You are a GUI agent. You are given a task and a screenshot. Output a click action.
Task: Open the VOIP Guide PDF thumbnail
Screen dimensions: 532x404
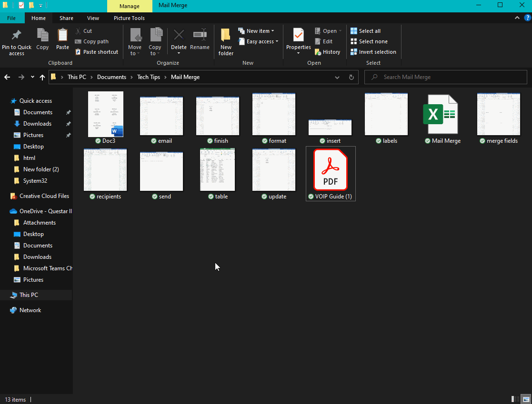[331, 169]
